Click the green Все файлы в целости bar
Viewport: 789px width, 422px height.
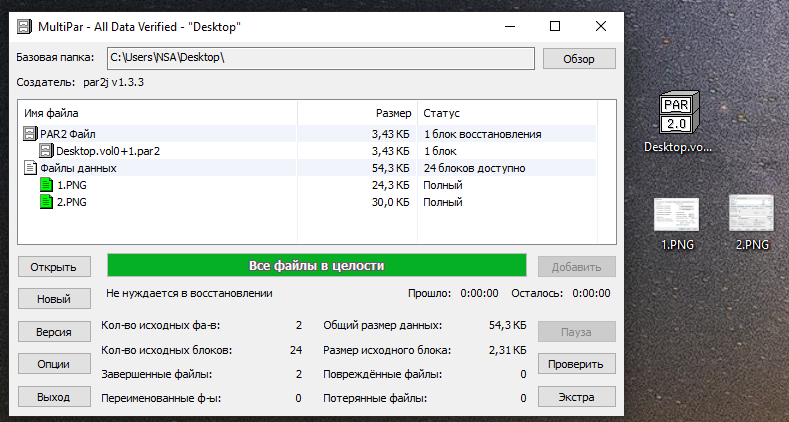(317, 265)
